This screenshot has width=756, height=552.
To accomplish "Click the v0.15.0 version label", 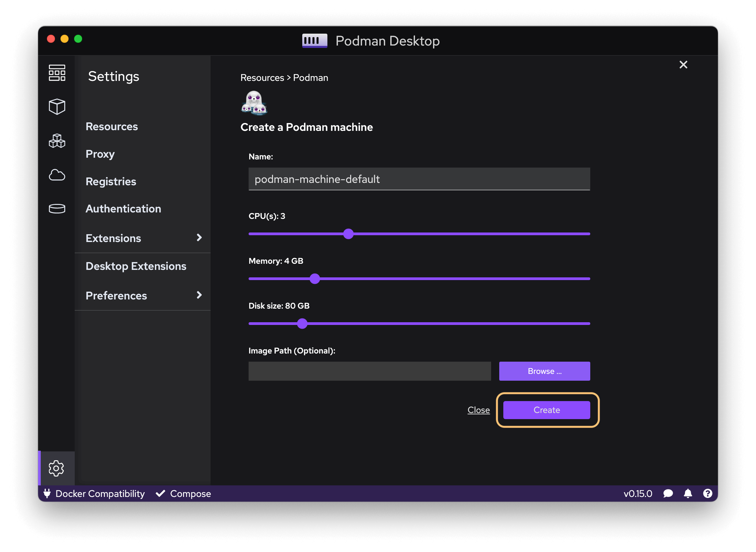I will pyautogui.click(x=638, y=494).
